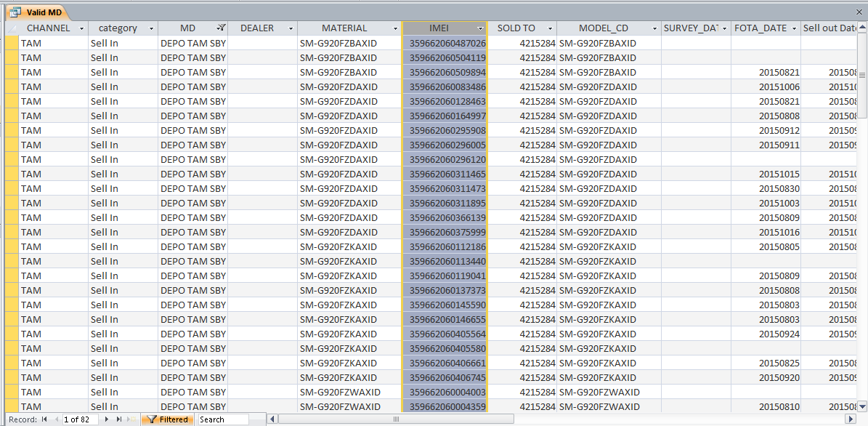Open SURVEY_DAT column filter dropdown arrow
The height and width of the screenshot is (426, 868).
[x=725, y=28]
